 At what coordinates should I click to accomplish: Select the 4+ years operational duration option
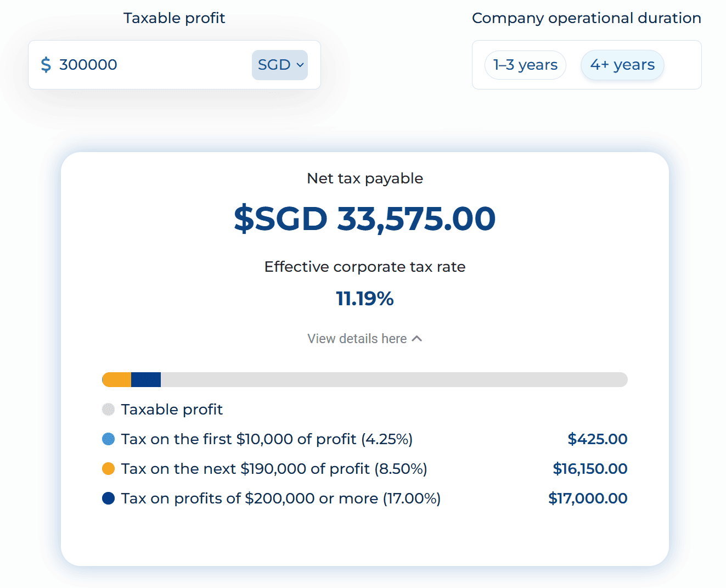(622, 64)
